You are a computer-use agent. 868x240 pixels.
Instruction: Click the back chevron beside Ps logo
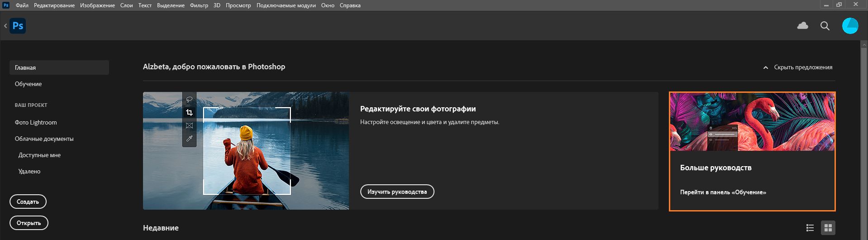[5, 26]
